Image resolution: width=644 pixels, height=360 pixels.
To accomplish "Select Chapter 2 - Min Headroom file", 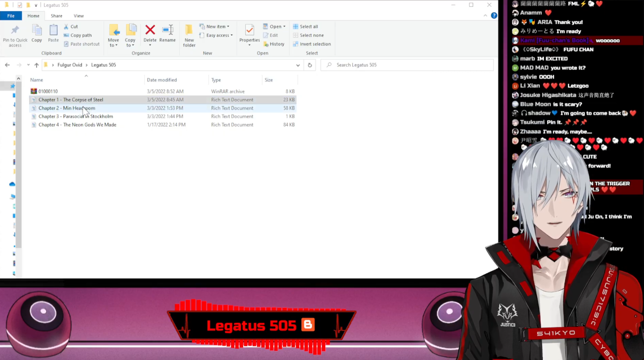I will click(x=163, y=108).
